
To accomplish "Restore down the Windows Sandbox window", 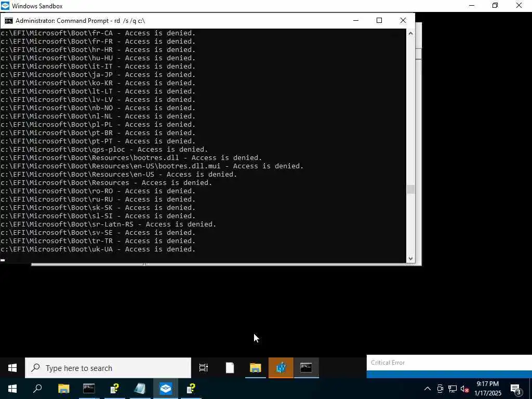I will point(495,6).
